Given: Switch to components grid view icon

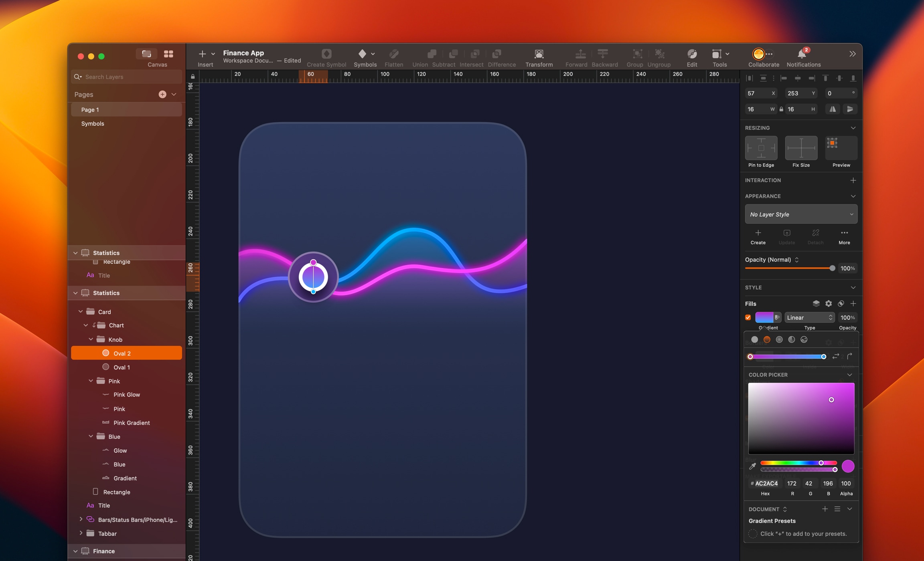Looking at the screenshot, I should pyautogui.click(x=168, y=54).
